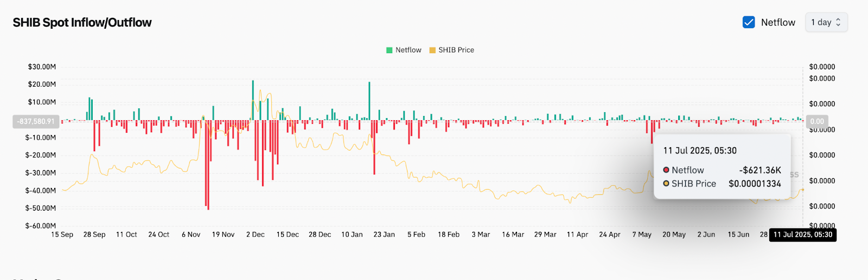Click the tooltip date 11 Jul 2025, 05:30
Viewport: 868px width, 280px height.
pyautogui.click(x=700, y=151)
